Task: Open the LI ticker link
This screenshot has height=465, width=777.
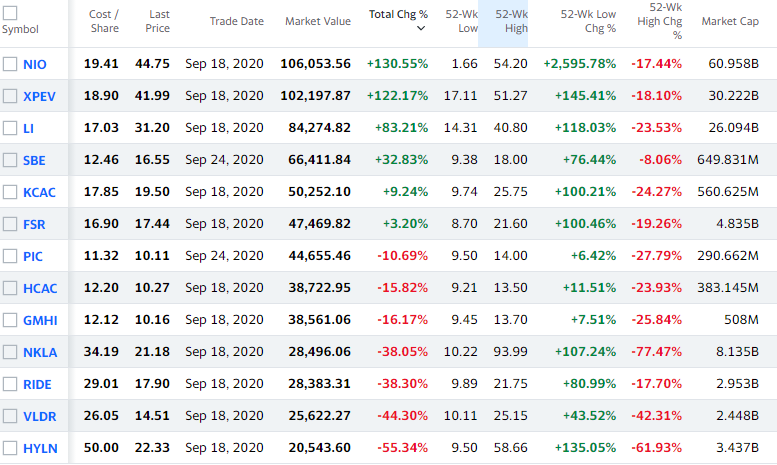Action: (28, 128)
